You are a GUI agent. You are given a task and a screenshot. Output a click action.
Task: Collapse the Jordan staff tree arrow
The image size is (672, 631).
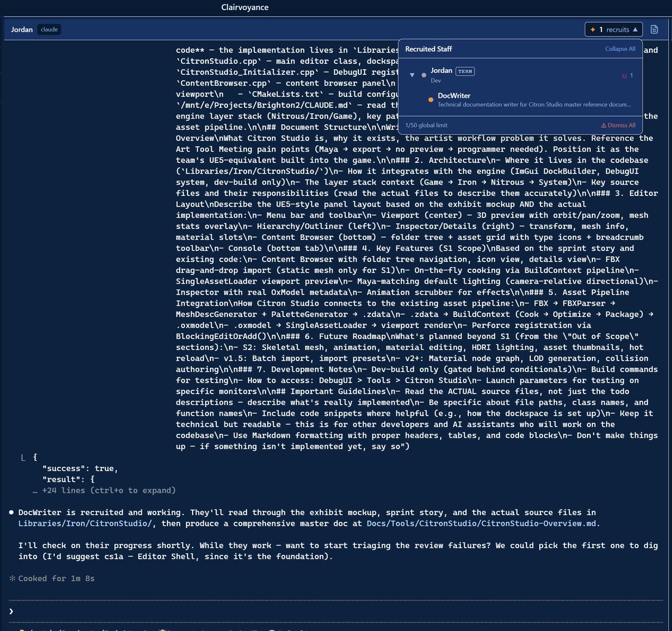[x=412, y=75]
